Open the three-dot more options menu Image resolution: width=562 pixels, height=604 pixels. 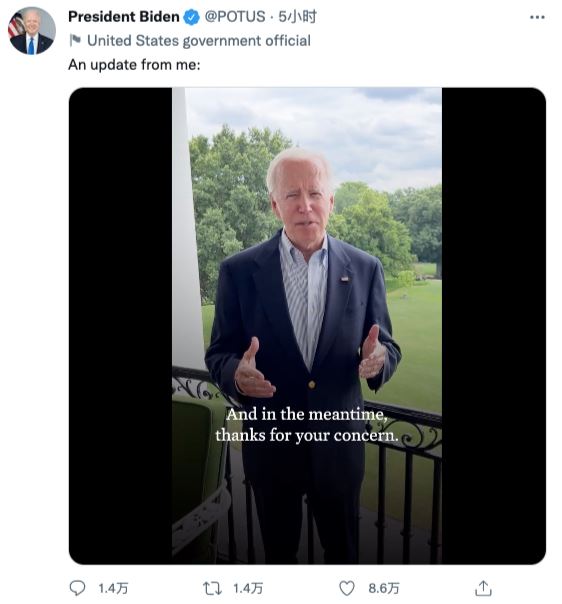[x=537, y=17]
